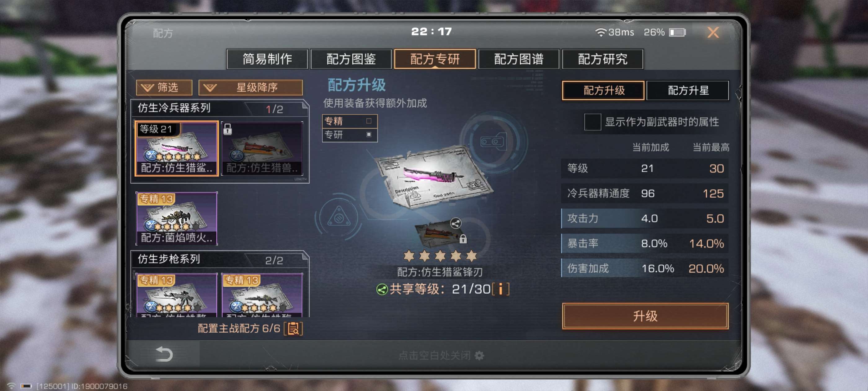Screen dimensions: 868x391
Task: Click the back arrow icon
Action: (x=164, y=354)
